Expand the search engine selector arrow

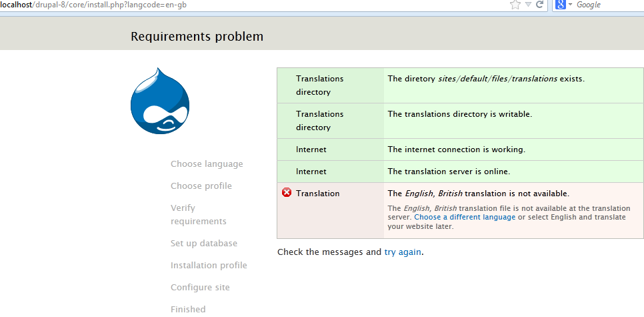click(571, 5)
